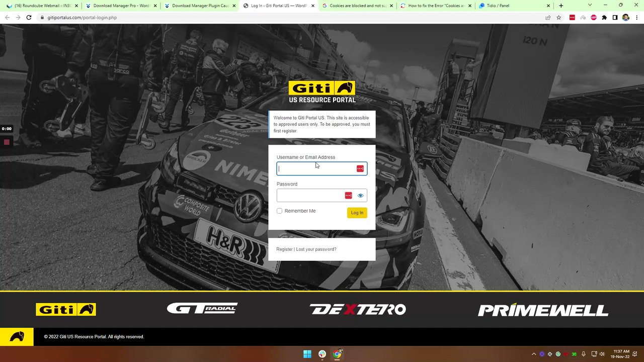The width and height of the screenshot is (644, 362).
Task: Go forward in browser history
Action: click(18, 17)
